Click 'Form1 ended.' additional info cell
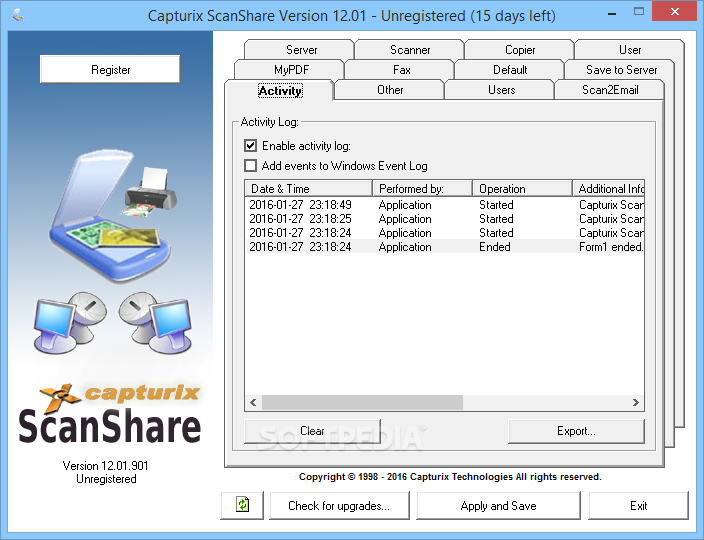Screen dimensions: 704x540 611,246
